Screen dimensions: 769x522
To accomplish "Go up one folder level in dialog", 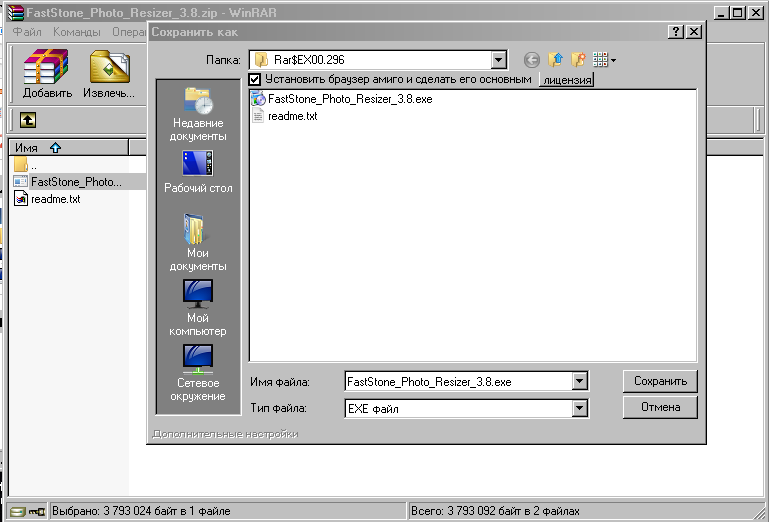I will tap(555, 60).
